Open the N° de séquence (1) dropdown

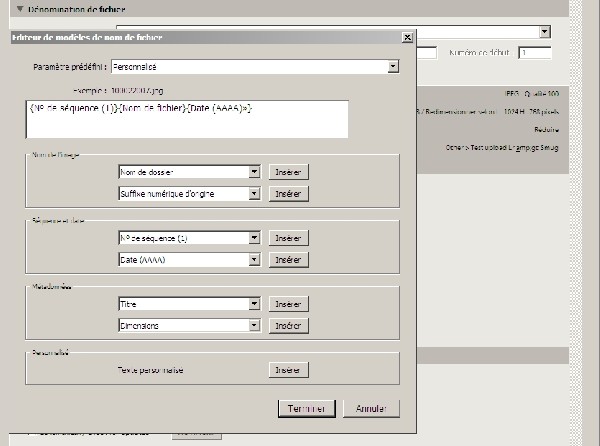click(254, 238)
